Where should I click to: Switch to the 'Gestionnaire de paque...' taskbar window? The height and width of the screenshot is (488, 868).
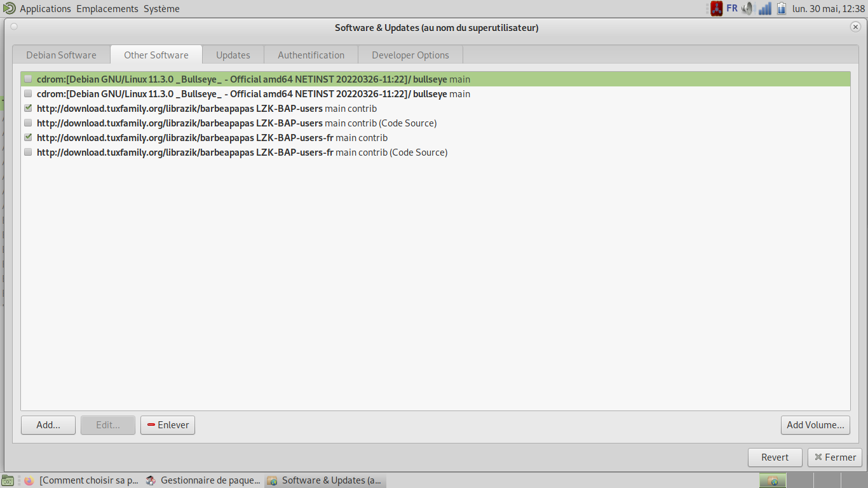[203, 480]
